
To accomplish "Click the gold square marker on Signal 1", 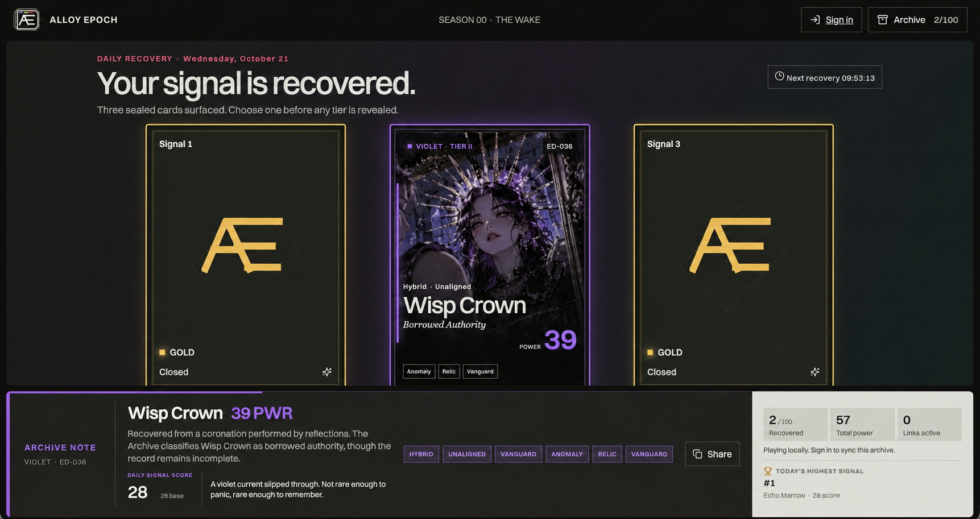I will (x=162, y=352).
